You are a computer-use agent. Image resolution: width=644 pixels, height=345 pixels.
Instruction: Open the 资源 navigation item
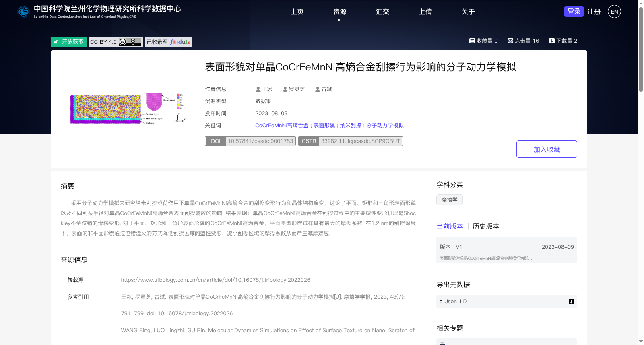340,12
